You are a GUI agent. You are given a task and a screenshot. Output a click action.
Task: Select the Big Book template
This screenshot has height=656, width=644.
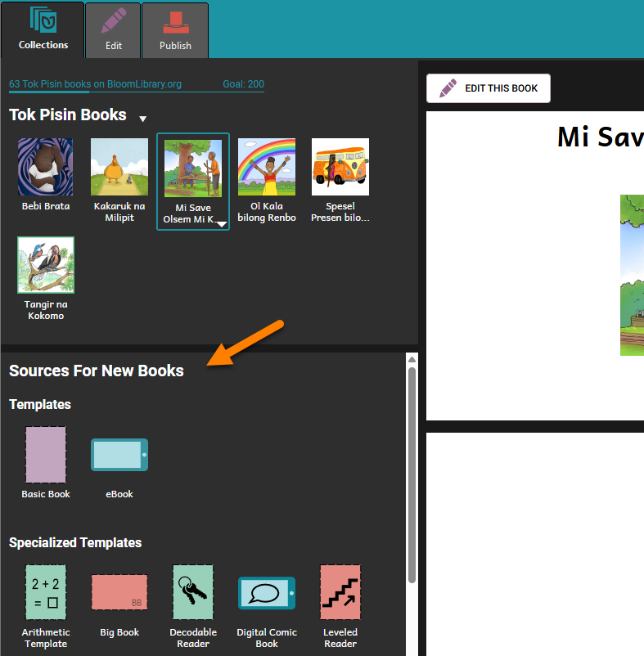(x=119, y=592)
